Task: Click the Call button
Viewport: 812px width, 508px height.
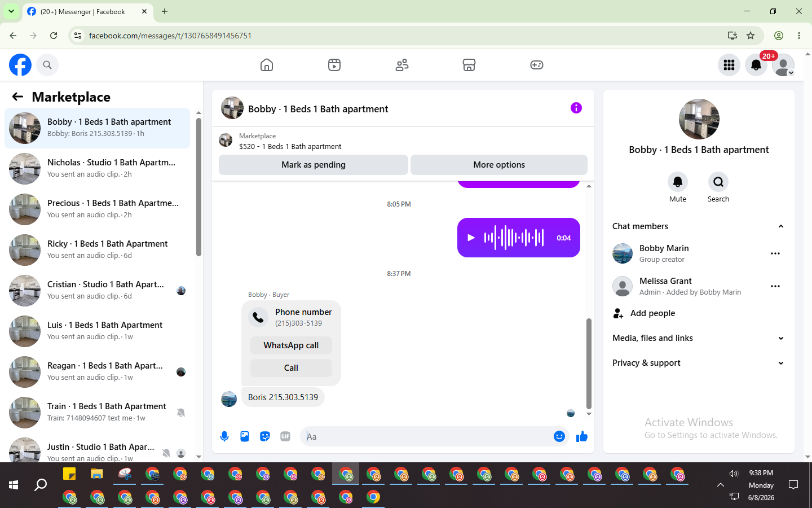Action: coord(291,368)
